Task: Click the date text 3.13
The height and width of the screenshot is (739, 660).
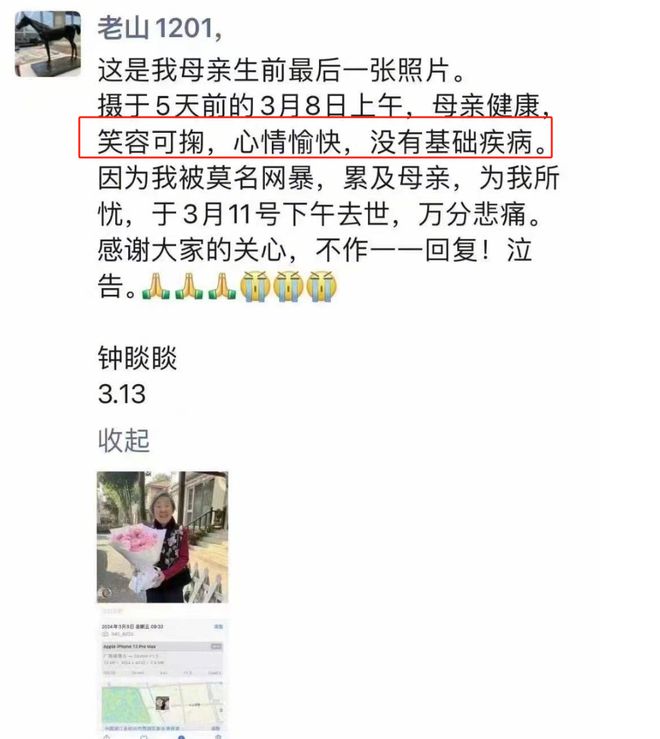Action: 122,394
